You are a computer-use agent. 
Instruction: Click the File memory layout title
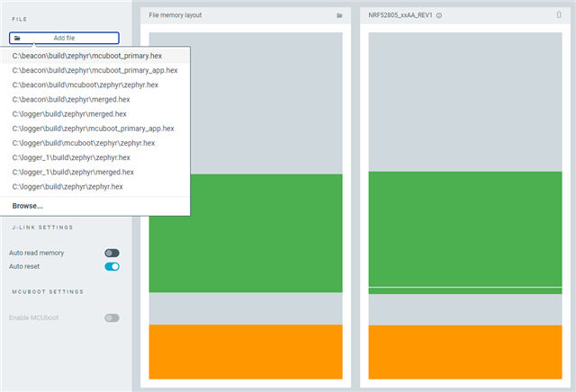[x=175, y=15]
